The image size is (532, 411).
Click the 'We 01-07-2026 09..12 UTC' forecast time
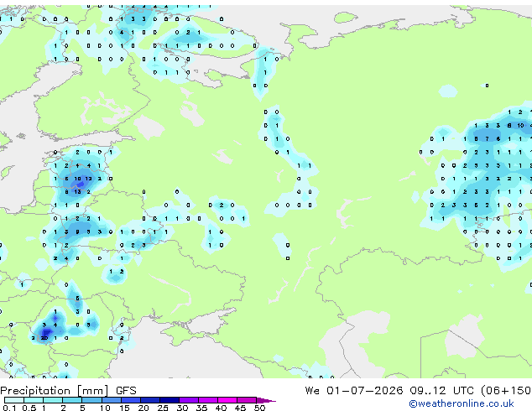[x=391, y=391]
